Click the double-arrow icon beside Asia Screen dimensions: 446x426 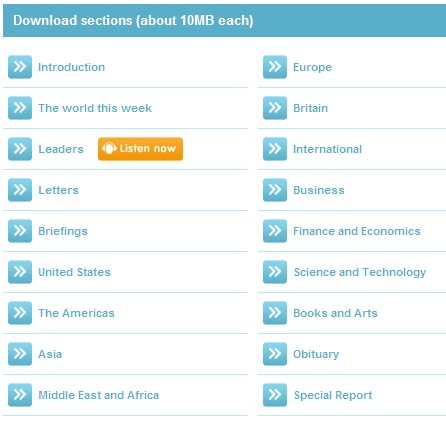click(20, 354)
